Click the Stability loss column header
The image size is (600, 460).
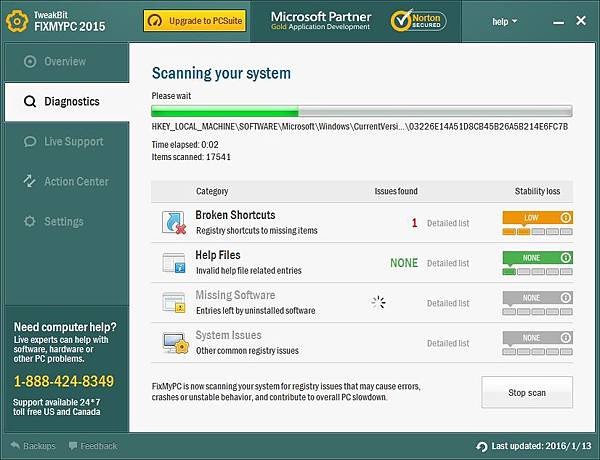tap(537, 191)
